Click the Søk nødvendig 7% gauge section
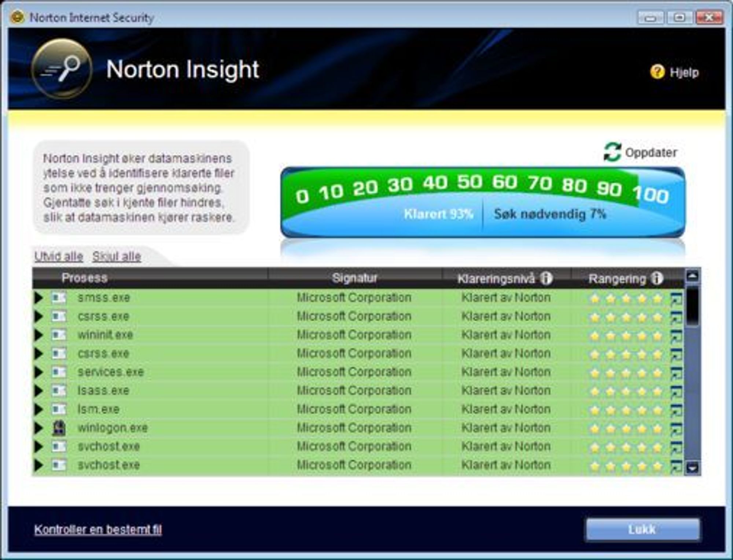This screenshot has width=733, height=560. (x=550, y=214)
